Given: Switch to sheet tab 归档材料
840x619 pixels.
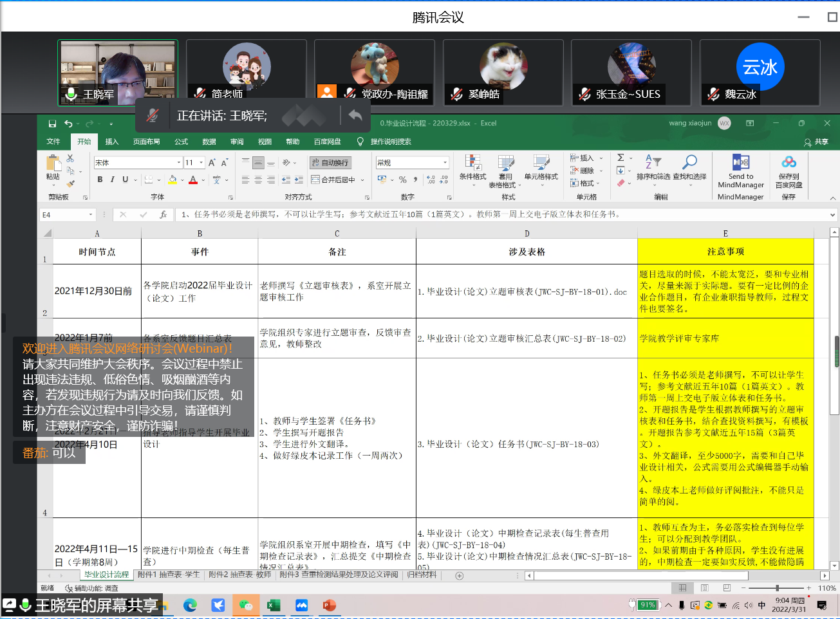Looking at the screenshot, I should [422, 575].
